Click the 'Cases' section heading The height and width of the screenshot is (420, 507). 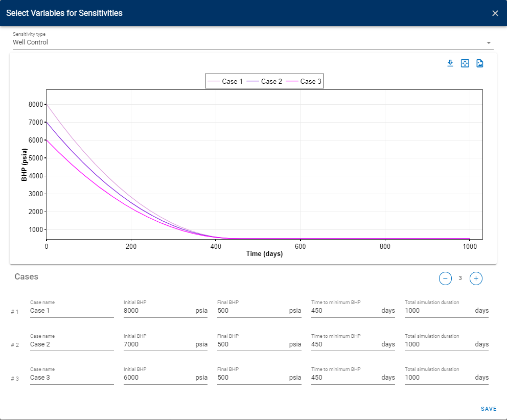27,277
